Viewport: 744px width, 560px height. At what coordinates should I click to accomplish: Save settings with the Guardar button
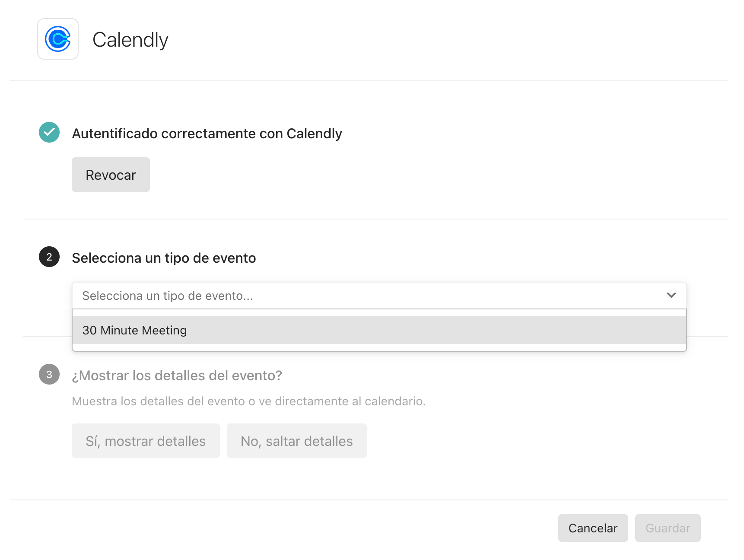click(668, 528)
